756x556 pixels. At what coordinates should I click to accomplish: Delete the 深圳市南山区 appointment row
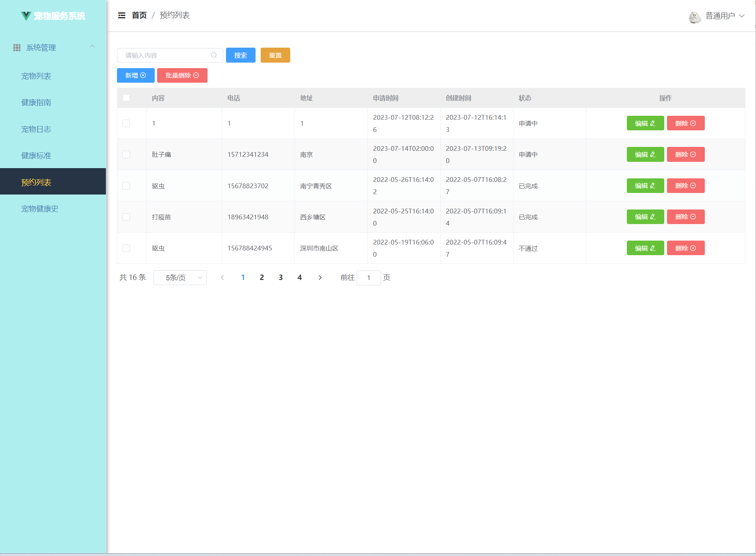686,248
